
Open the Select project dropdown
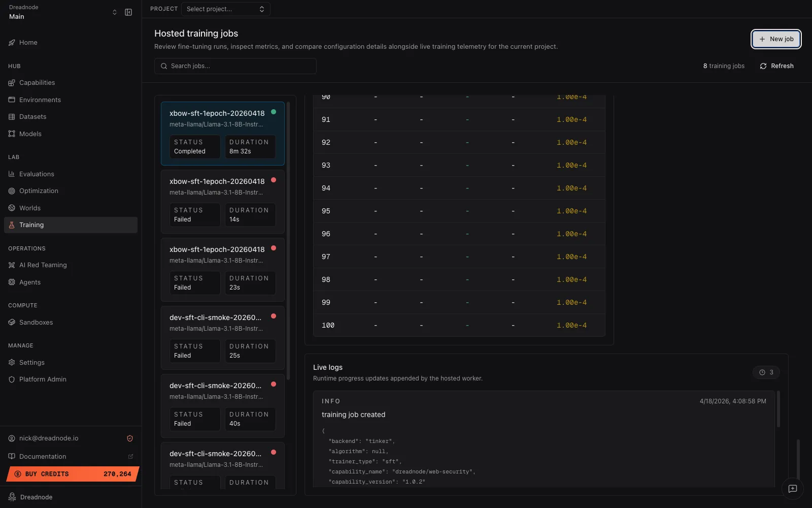coord(225,9)
